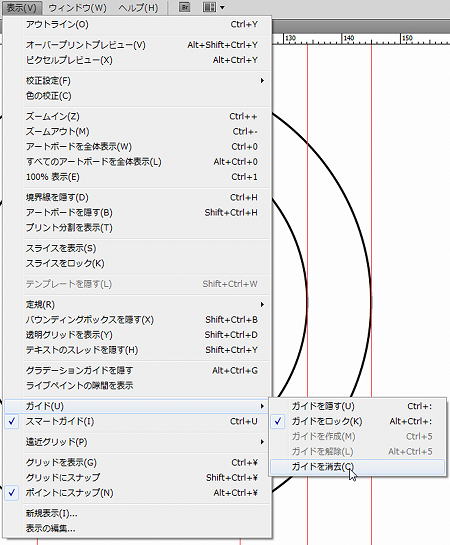Toggle テキストのスレッドを隠す(H)
450x545 pixels.
[x=138, y=350]
